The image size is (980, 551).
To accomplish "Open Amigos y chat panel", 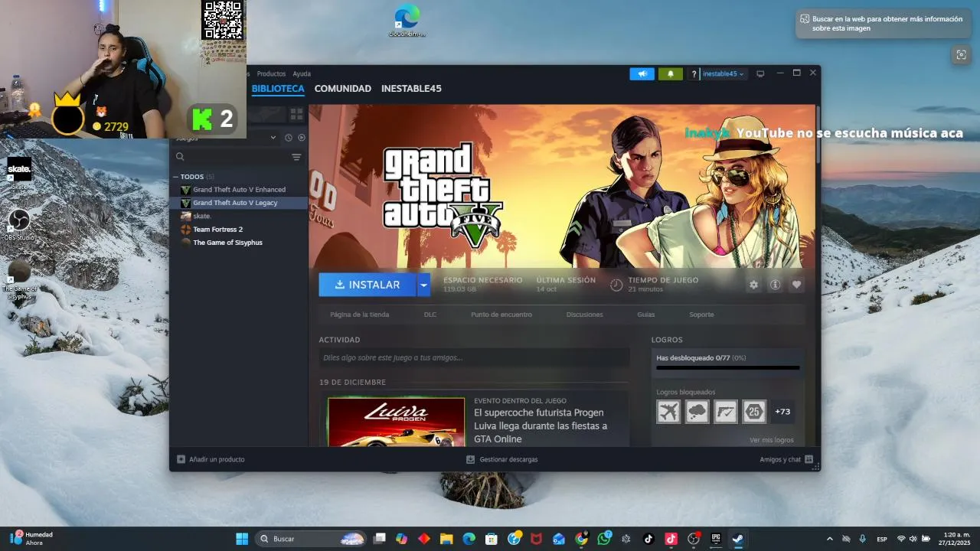I will point(786,459).
